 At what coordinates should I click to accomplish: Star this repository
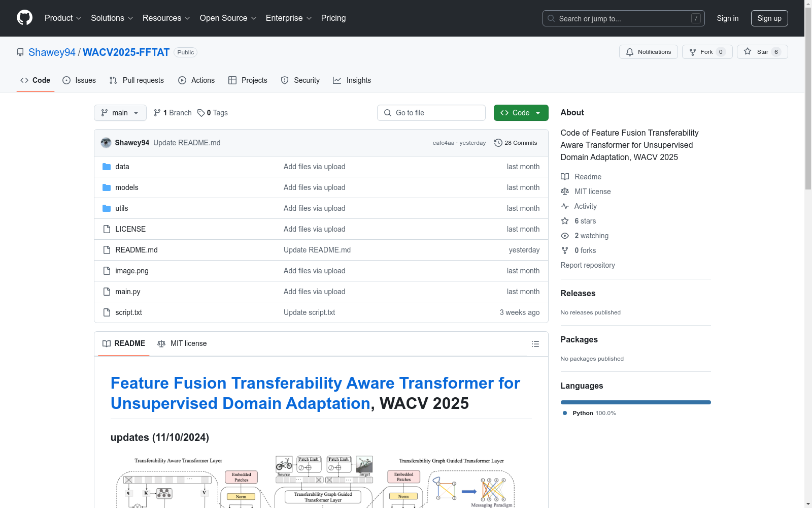click(762, 52)
